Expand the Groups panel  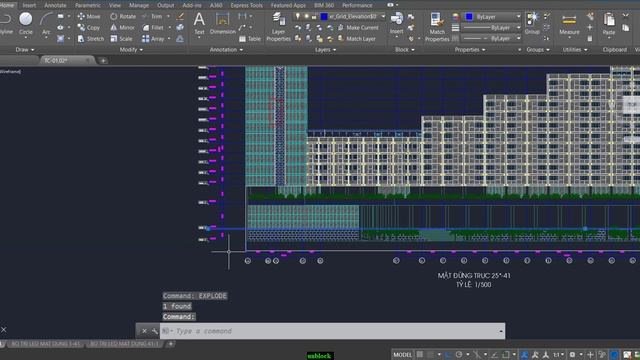(538, 50)
